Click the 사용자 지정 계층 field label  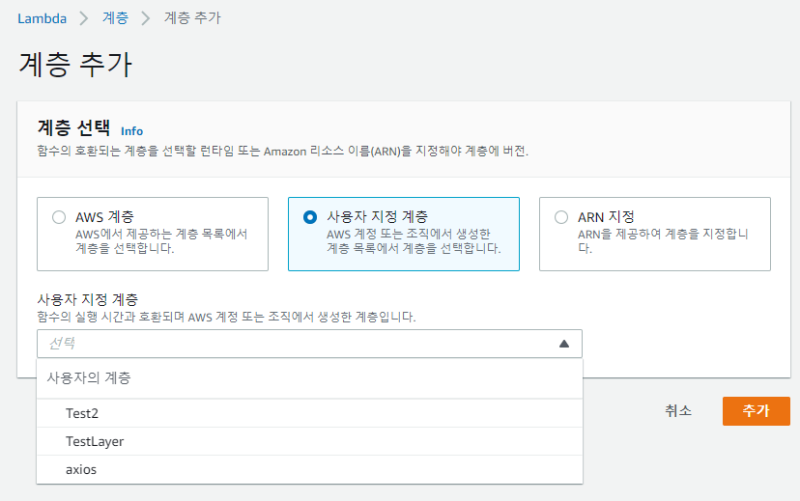[x=87, y=299]
